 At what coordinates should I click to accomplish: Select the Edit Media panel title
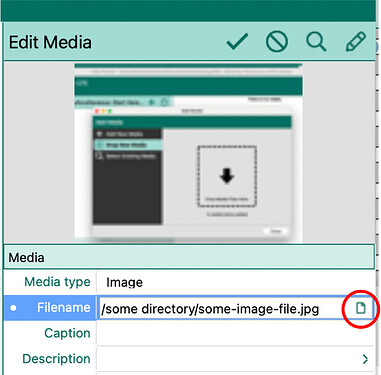[50, 42]
